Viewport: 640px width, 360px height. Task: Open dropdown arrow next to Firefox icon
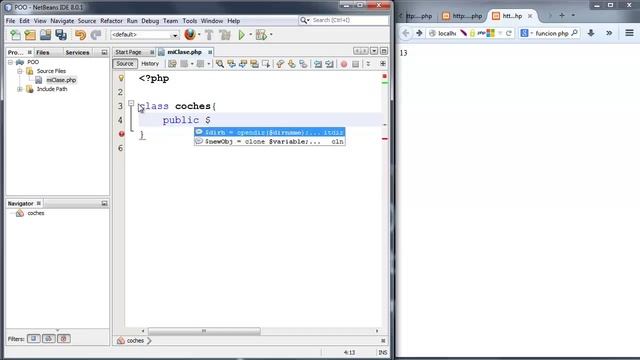(x=199, y=35)
